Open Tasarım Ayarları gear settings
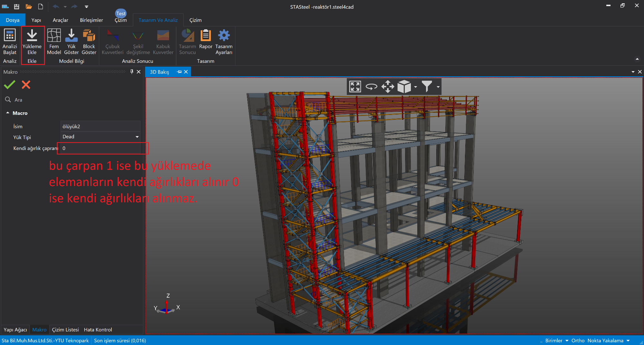Screen dimensions: 644x345 224,36
